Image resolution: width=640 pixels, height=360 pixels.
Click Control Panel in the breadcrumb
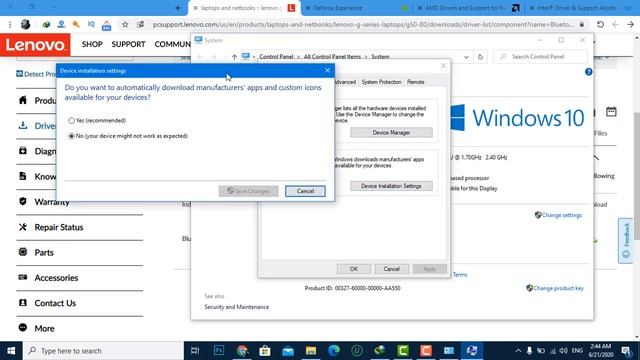(x=276, y=57)
